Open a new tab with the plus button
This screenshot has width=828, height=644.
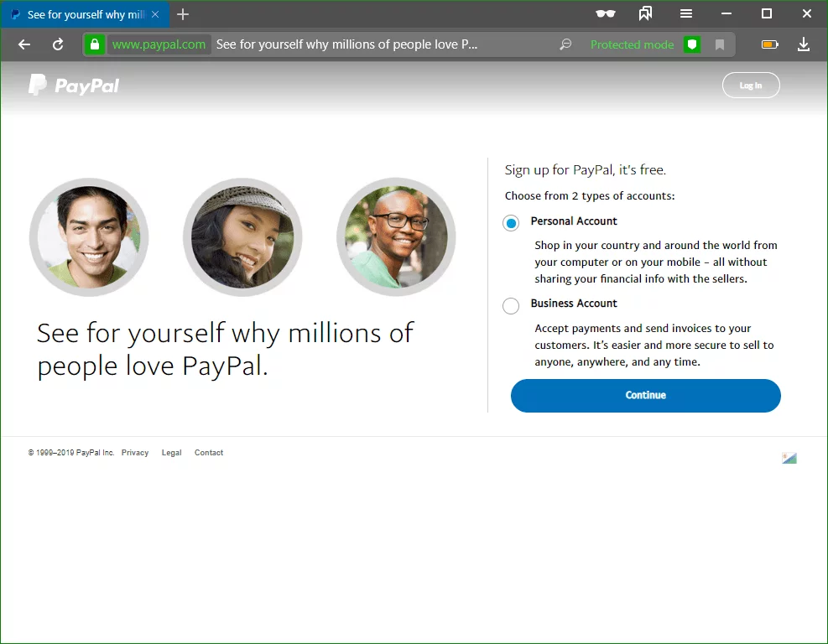[183, 14]
